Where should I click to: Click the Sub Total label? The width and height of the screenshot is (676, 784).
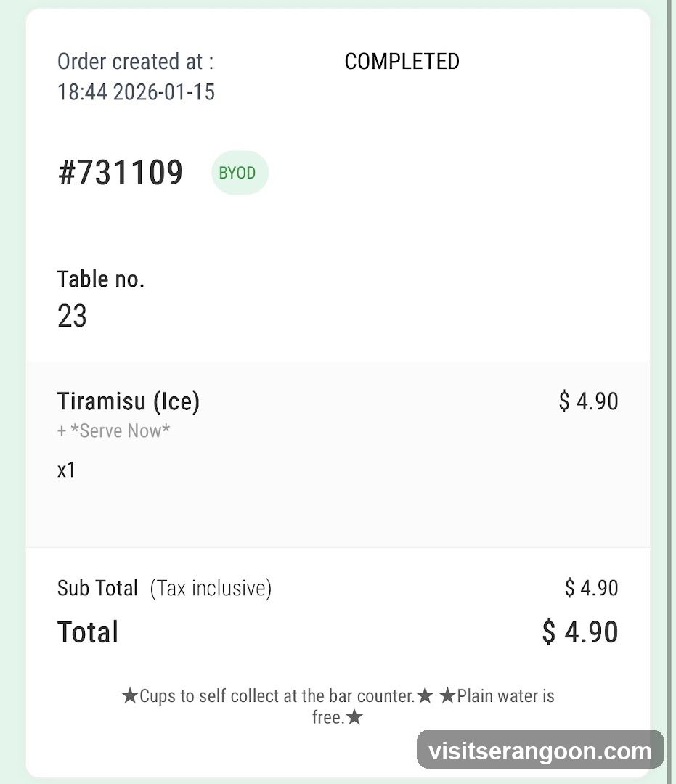click(97, 588)
